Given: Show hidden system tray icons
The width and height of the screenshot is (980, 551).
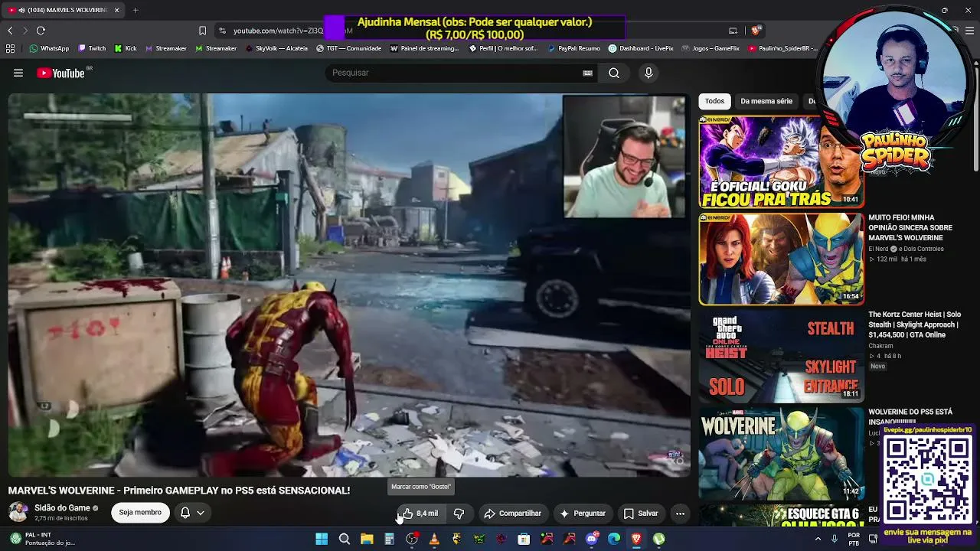Looking at the screenshot, I should pos(818,539).
